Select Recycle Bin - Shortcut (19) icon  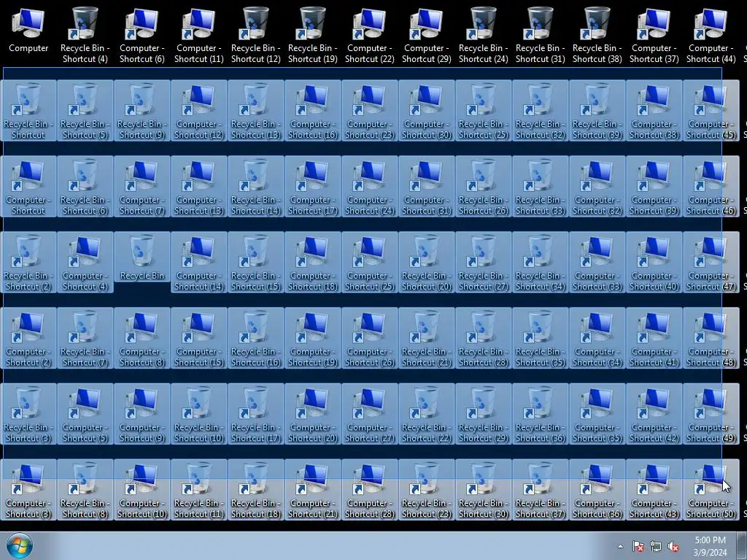point(312,34)
